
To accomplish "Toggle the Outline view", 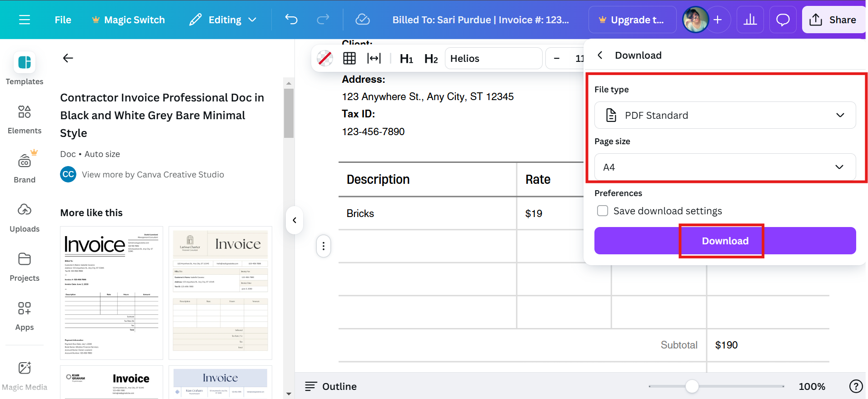I will pos(331,386).
